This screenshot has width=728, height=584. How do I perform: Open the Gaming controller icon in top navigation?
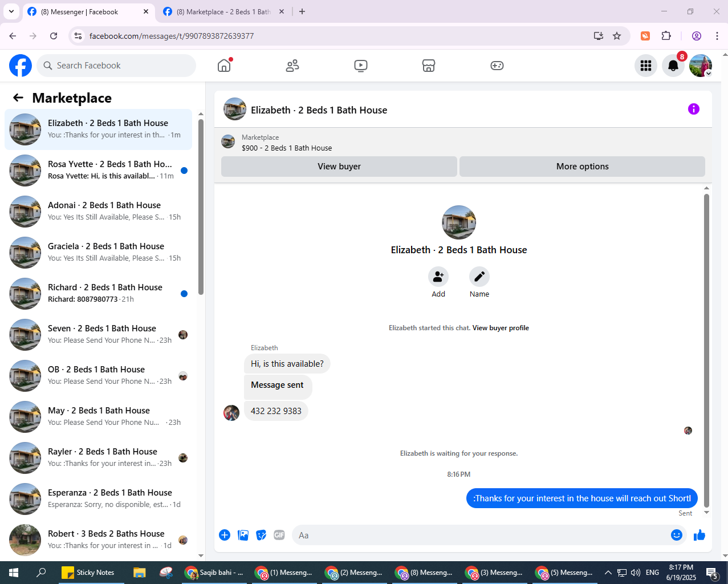[497, 66]
